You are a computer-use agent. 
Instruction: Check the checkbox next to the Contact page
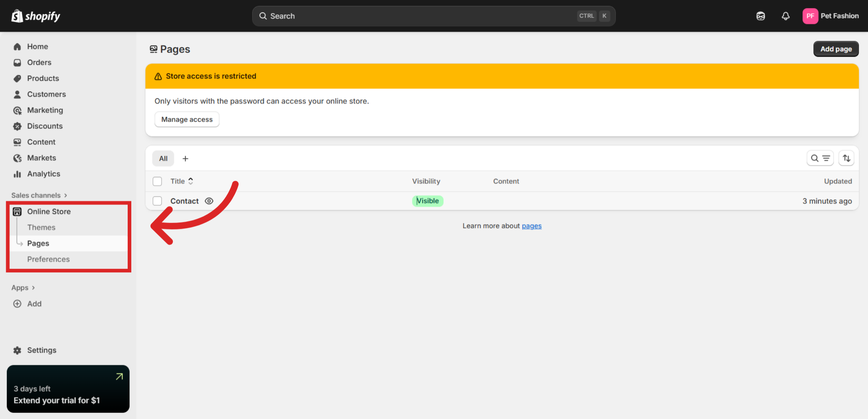coord(157,201)
